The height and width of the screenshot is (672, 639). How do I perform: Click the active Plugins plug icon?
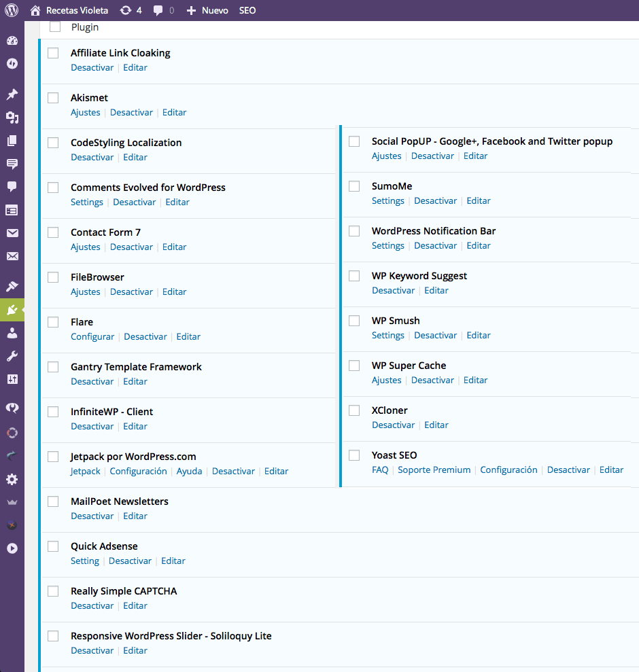click(x=12, y=309)
